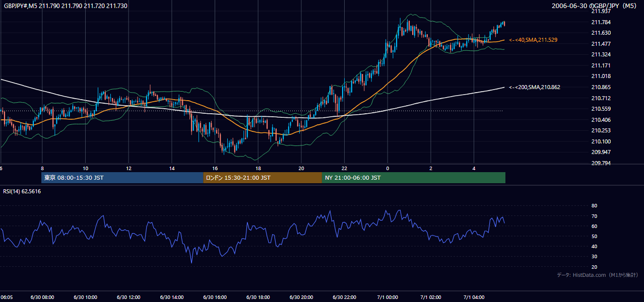Click the 6/30 20:00 date label
Image resolution: width=644 pixels, height=302 pixels.
[x=301, y=297]
